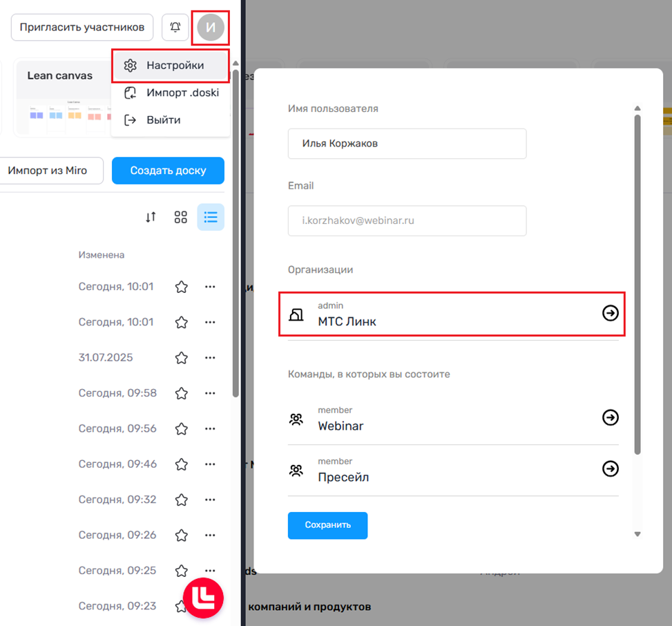Star the board changed Сегодня, 09:25
672x626 pixels.
[181, 571]
